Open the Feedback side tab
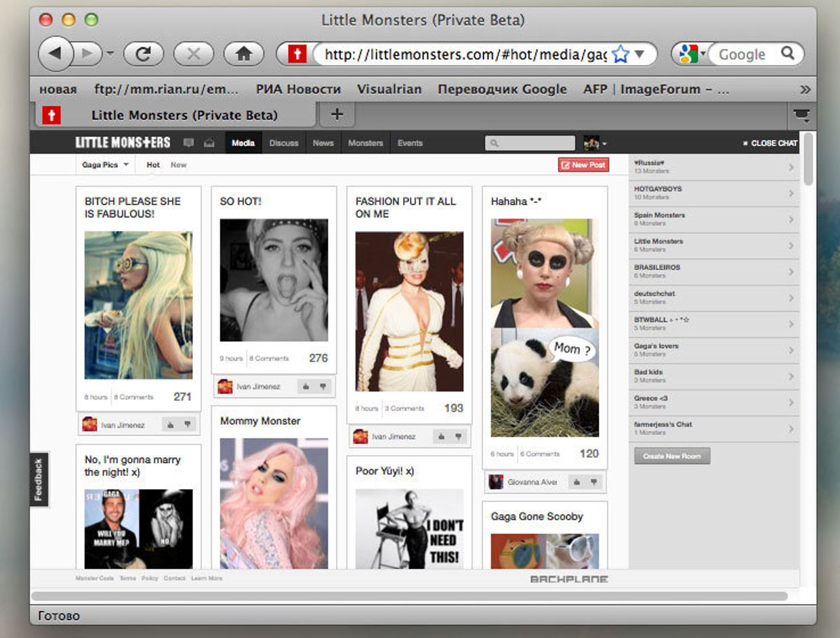Image resolution: width=840 pixels, height=638 pixels. click(39, 480)
